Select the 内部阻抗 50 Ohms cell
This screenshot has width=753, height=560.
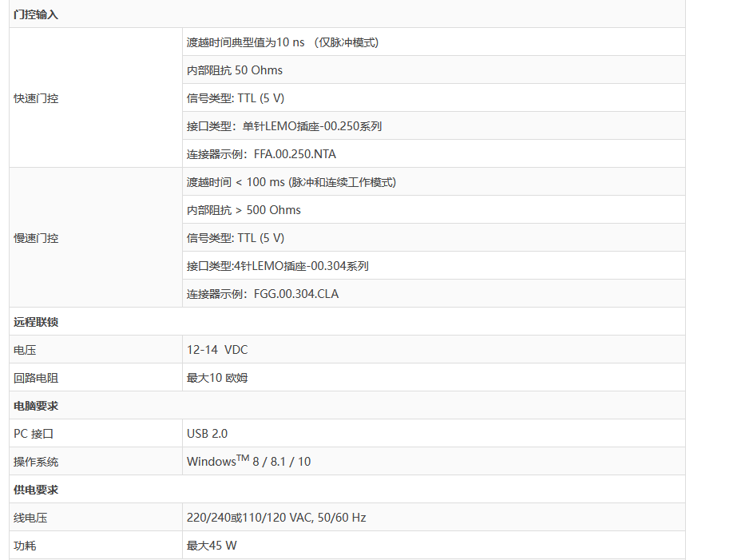point(235,70)
